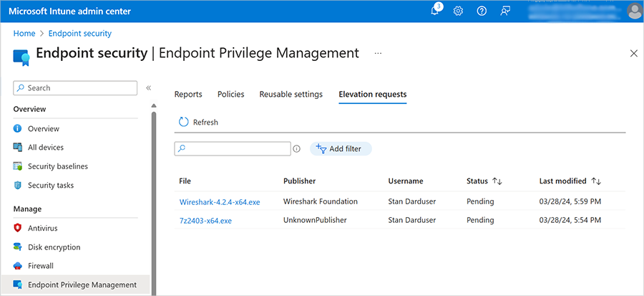The image size is (644, 296).
Task: Click the Username column header
Action: [x=406, y=181]
